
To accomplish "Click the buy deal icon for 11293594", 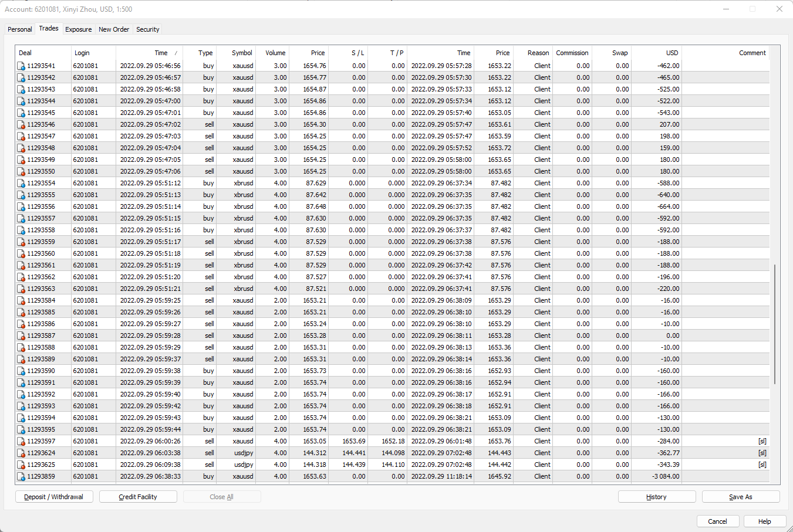I will click(x=21, y=418).
